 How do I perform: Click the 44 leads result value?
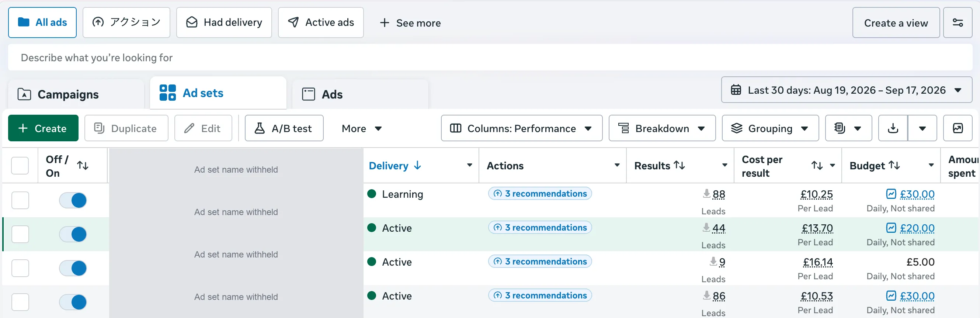(719, 228)
